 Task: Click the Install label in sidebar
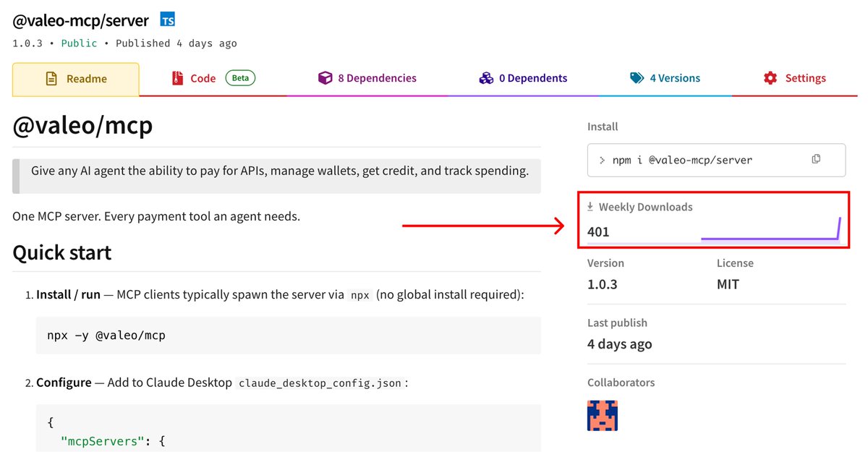(603, 127)
